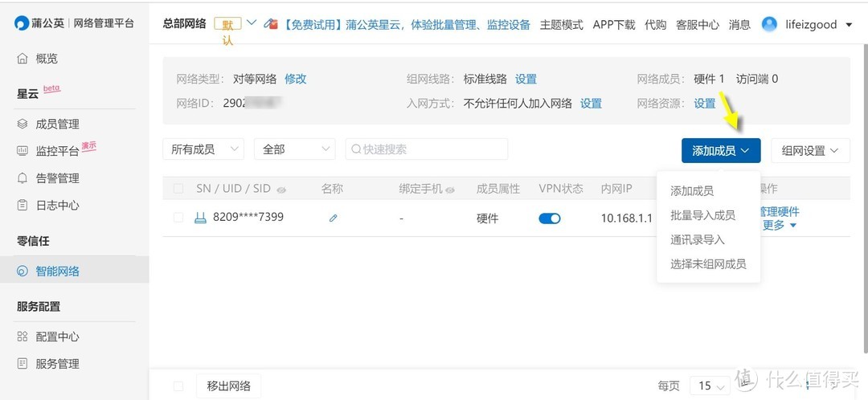Click the lifeizgood user avatar
Image resolution: width=868 pixels, height=400 pixels.
tap(769, 24)
